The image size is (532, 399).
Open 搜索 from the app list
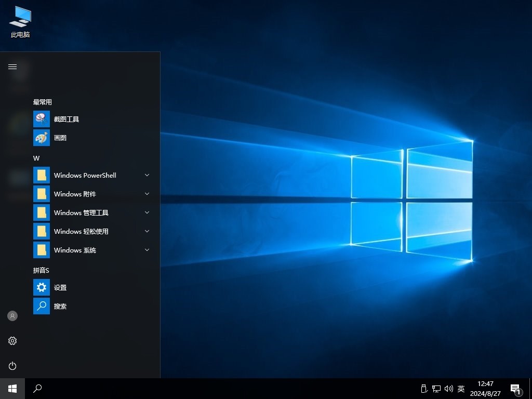click(x=60, y=307)
